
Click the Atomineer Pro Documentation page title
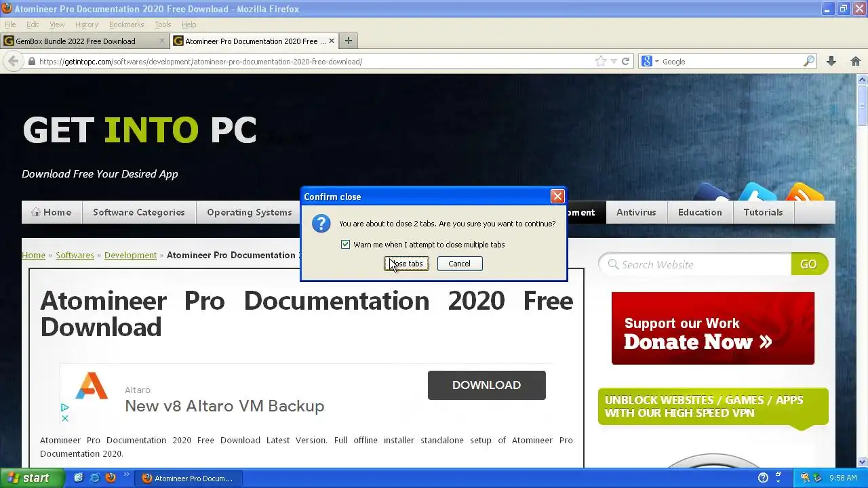(x=307, y=314)
